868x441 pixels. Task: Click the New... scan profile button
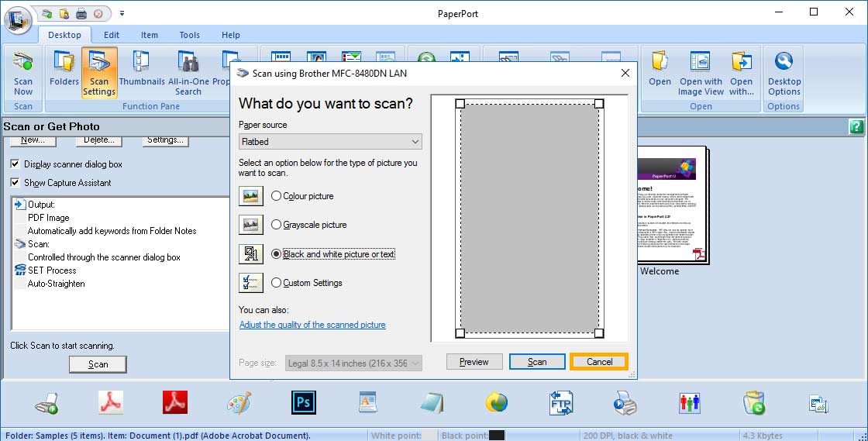coord(33,140)
